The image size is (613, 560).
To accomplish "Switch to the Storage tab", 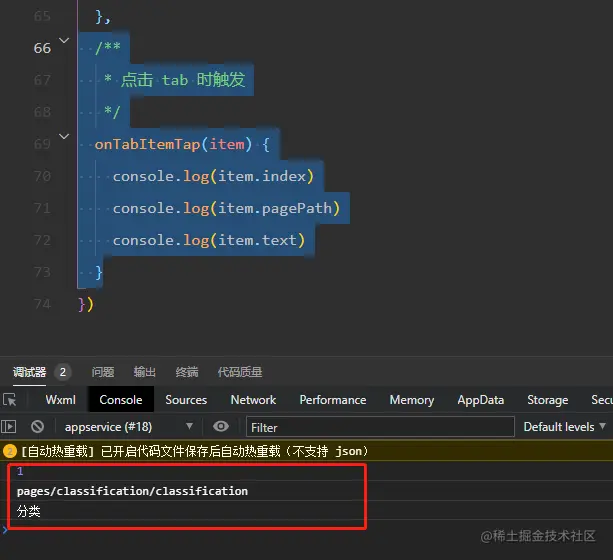I will [x=548, y=400].
